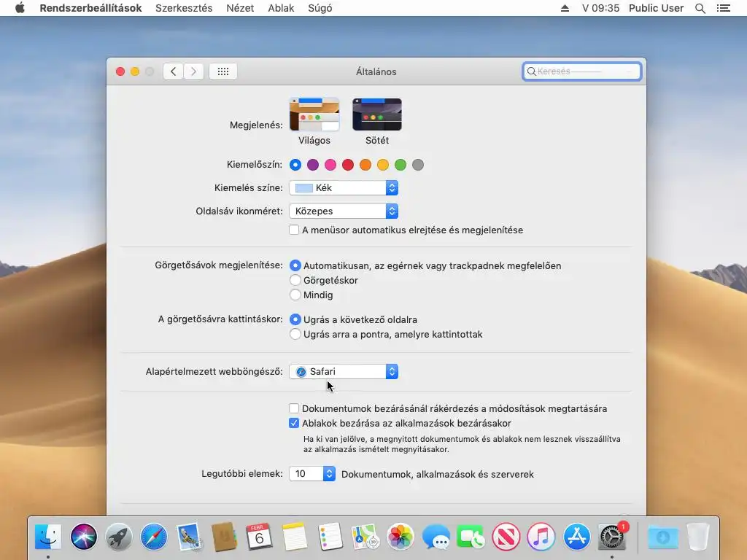Open the Apple menu

point(20,7)
